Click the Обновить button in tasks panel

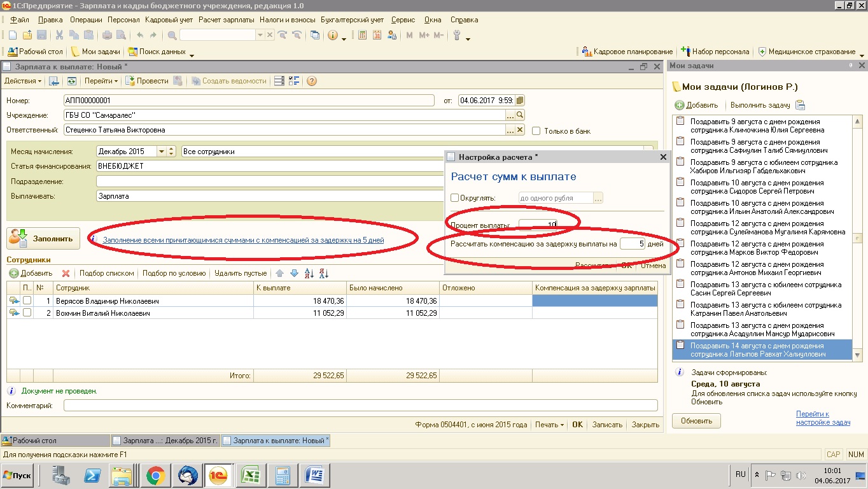(696, 421)
